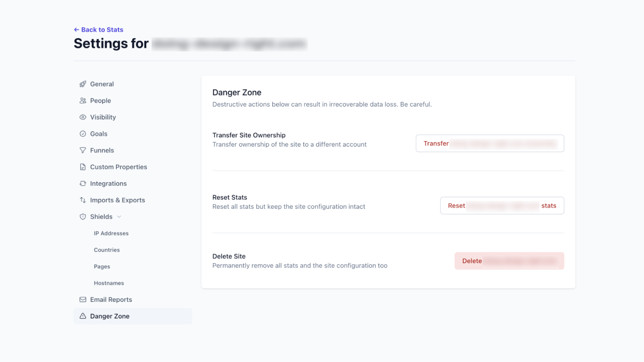Open Goals using the checkmark icon
Screen dimensions: 644x362
click(83, 134)
